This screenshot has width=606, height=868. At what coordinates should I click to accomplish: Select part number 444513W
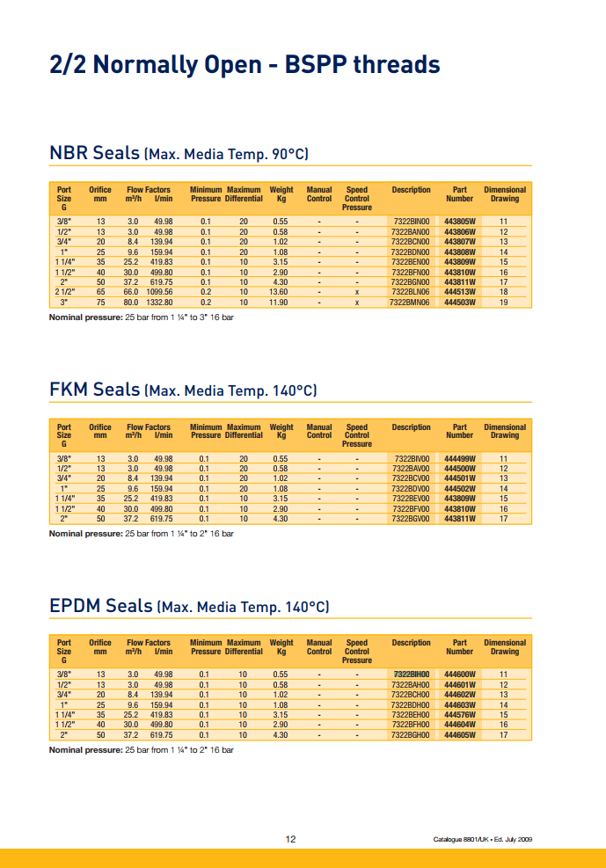[459, 292]
